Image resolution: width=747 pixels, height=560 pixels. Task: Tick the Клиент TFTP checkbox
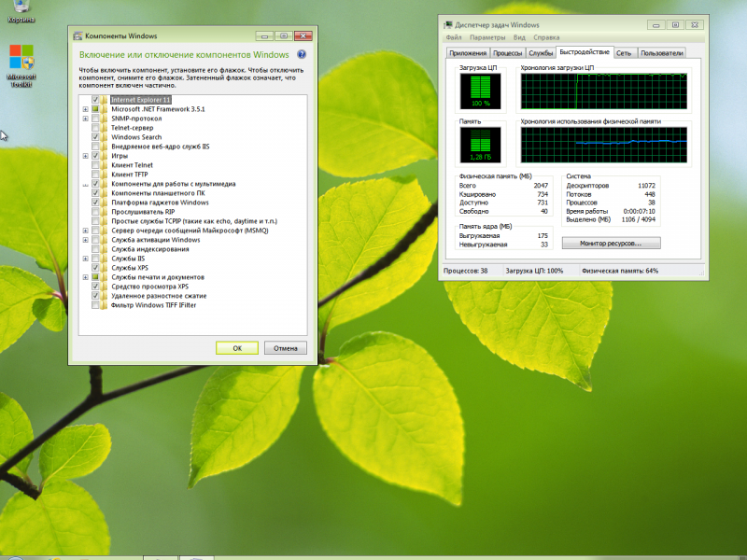(95, 175)
